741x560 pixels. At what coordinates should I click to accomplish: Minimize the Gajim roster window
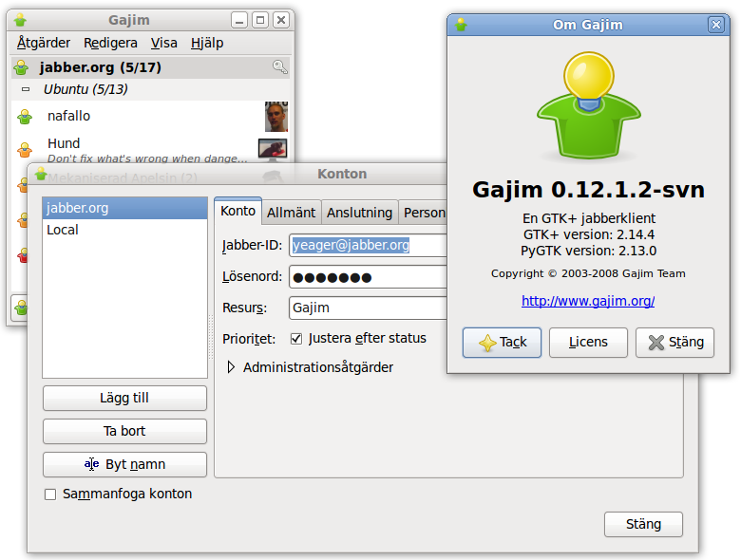[239, 20]
